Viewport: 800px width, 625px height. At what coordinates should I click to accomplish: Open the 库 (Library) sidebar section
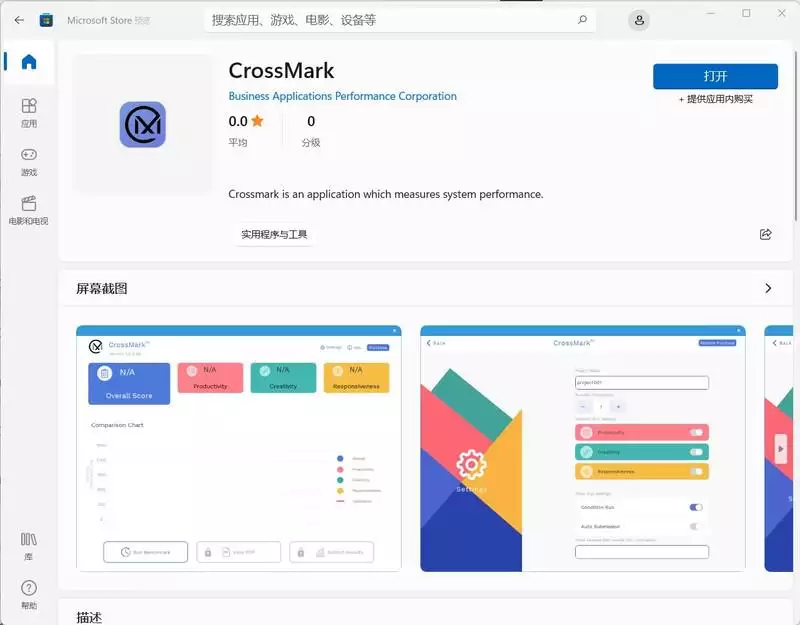point(29,546)
